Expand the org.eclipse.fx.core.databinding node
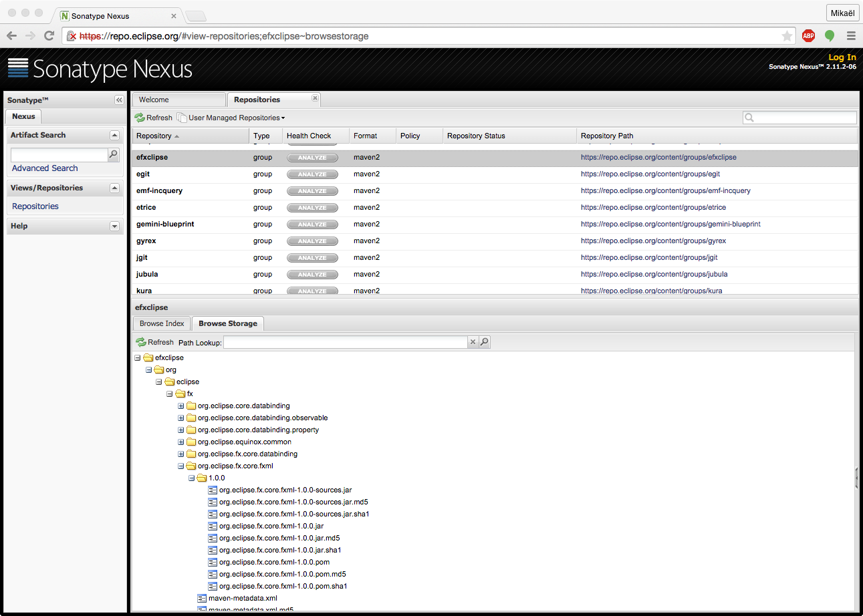 pyautogui.click(x=180, y=454)
